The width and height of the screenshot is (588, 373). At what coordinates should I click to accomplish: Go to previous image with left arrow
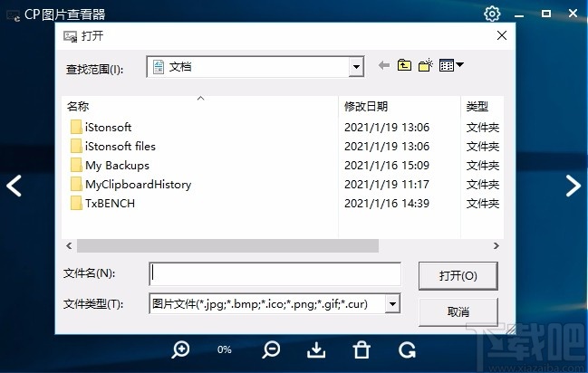click(x=14, y=186)
